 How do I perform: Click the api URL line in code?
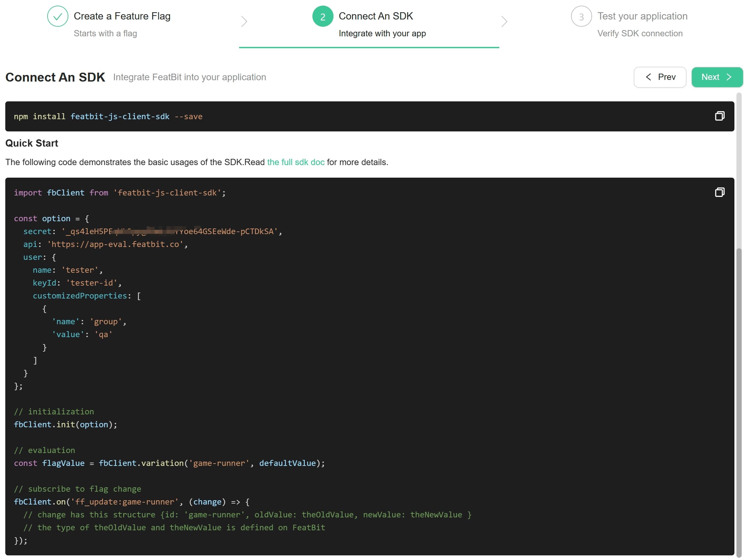click(x=105, y=244)
